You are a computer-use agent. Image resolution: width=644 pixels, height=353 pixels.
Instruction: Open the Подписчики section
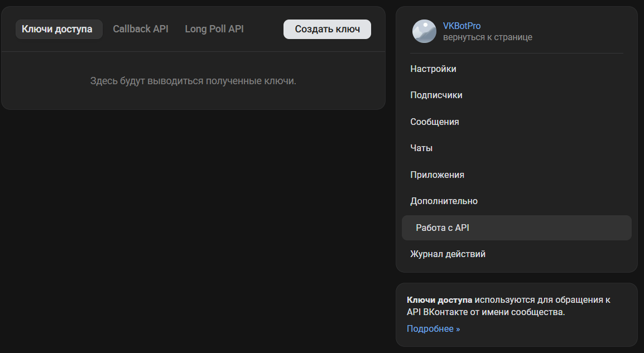[436, 95]
